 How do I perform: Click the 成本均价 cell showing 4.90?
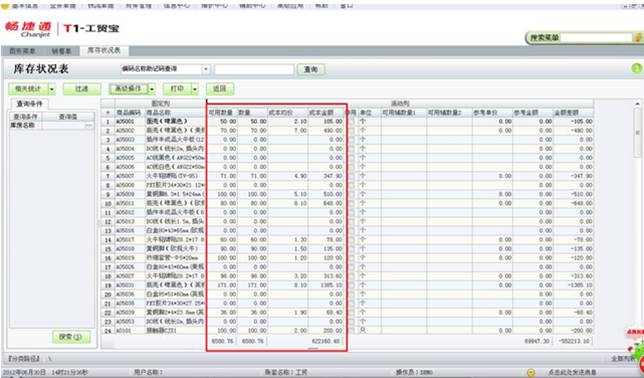click(288, 176)
